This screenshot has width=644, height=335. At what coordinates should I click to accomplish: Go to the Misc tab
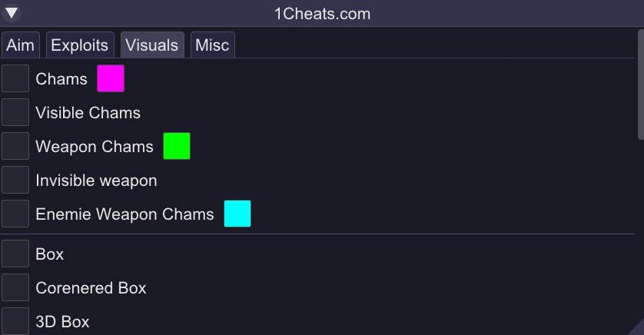pos(212,45)
